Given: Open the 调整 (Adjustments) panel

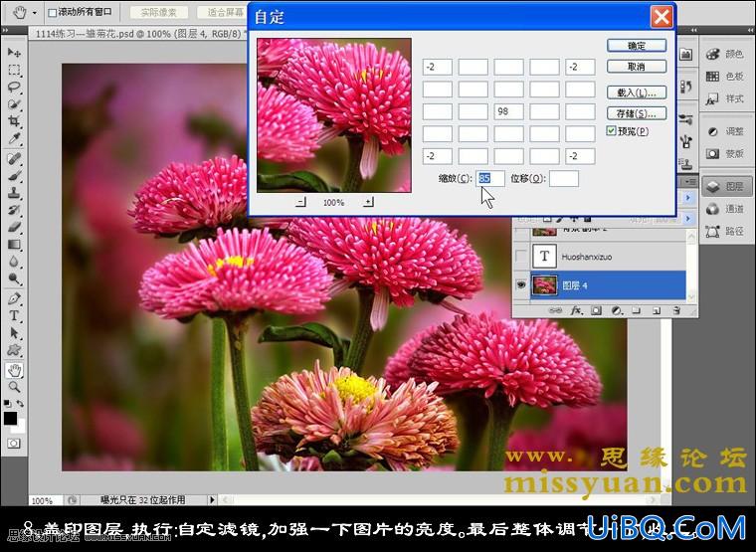Looking at the screenshot, I should pyautogui.click(x=725, y=131).
